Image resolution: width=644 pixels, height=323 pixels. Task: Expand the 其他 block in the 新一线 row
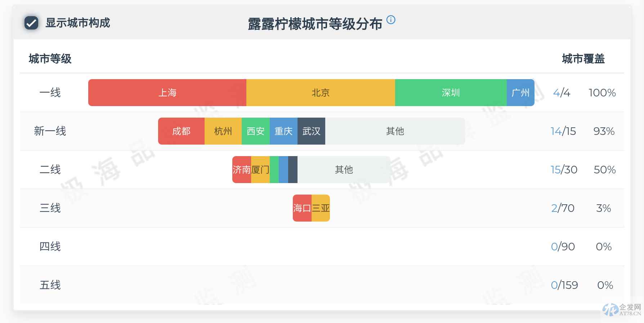click(x=395, y=131)
